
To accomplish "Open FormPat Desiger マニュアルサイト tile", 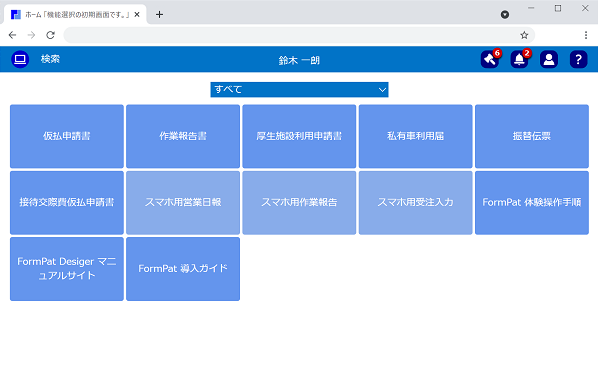I will pos(67,269).
